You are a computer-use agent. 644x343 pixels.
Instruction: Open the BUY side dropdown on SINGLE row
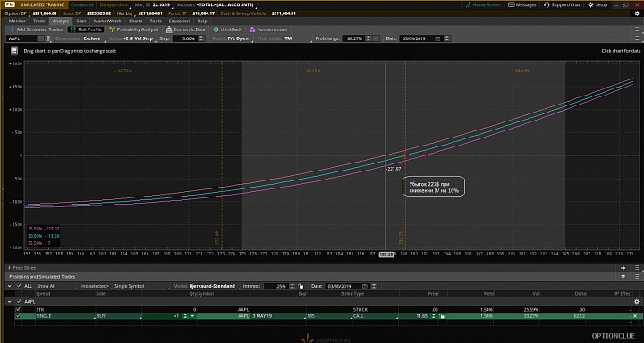pyautogui.click(x=118, y=316)
